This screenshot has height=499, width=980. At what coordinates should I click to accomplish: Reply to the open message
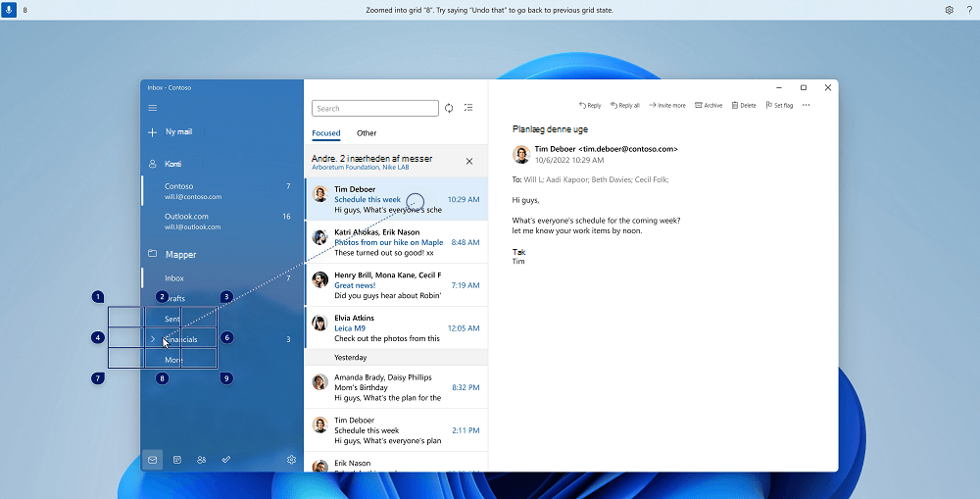(590, 106)
